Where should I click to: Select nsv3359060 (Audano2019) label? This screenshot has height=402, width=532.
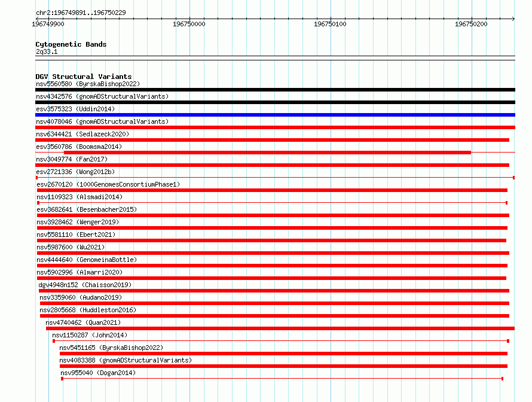81,297
